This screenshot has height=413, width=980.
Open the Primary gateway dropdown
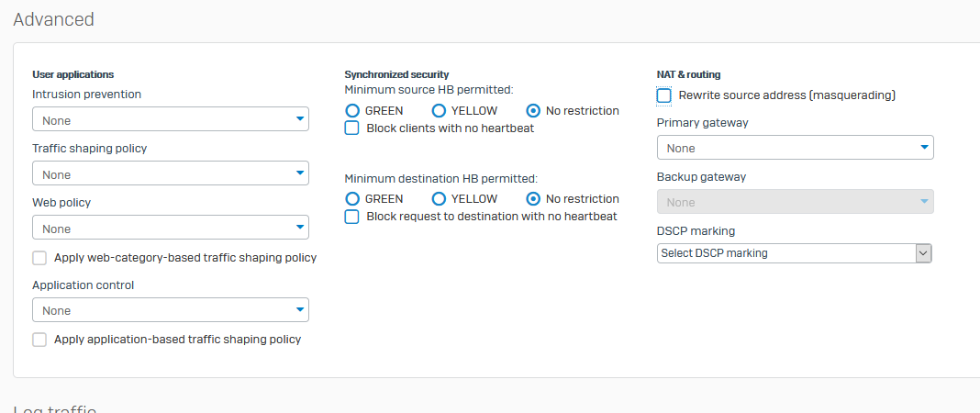tap(795, 148)
